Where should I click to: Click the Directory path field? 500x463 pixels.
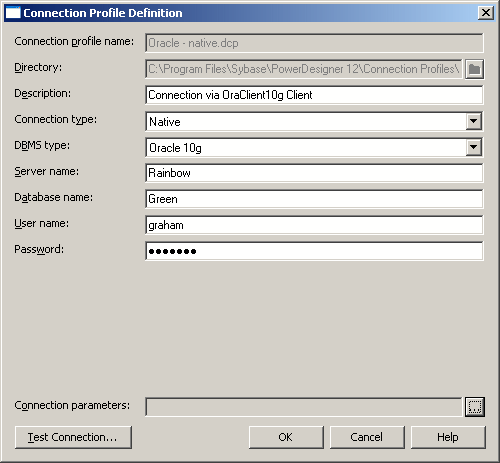304,69
